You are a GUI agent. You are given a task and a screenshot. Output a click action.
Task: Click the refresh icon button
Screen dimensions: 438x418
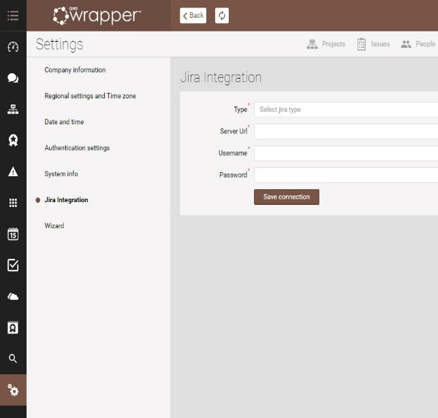tap(222, 15)
